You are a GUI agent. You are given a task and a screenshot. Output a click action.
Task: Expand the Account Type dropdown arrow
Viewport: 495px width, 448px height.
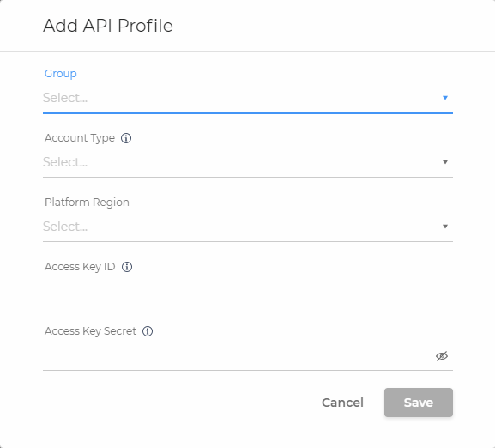point(445,162)
